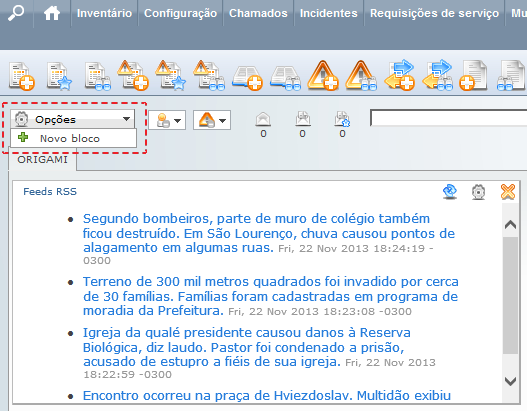Click the text page with binoculars icon
The image size is (527, 411).
511,76
